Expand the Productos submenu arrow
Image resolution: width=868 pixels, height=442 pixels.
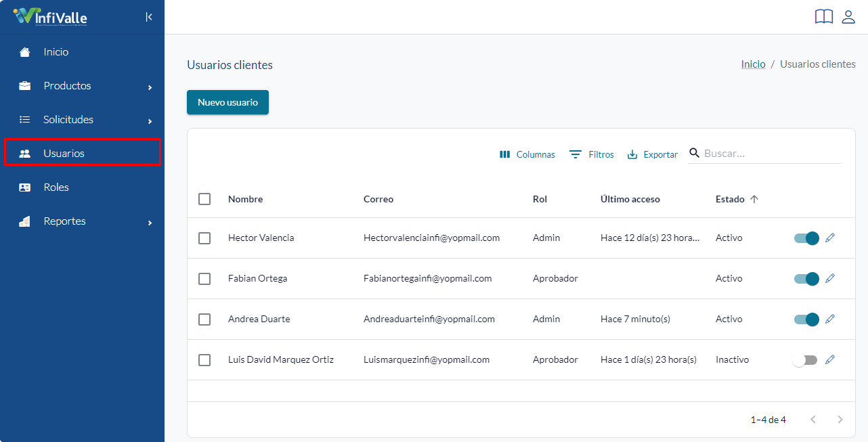(x=150, y=87)
